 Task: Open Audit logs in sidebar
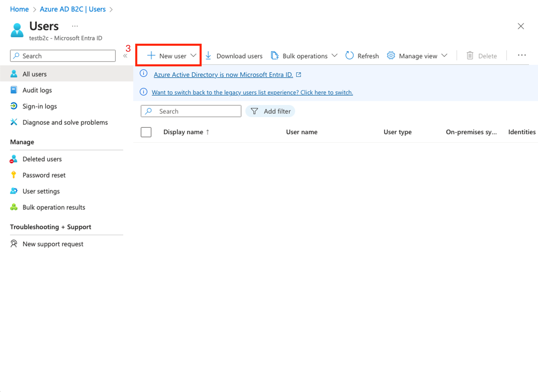(37, 90)
